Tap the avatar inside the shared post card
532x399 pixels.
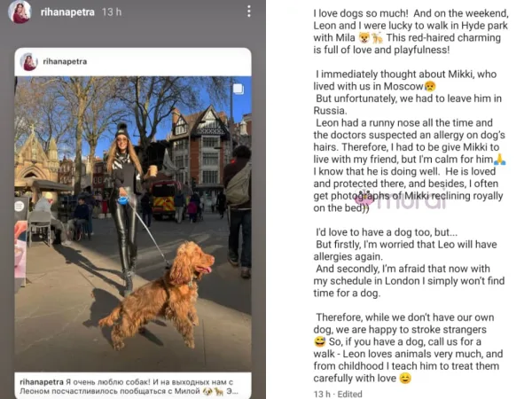(x=29, y=62)
